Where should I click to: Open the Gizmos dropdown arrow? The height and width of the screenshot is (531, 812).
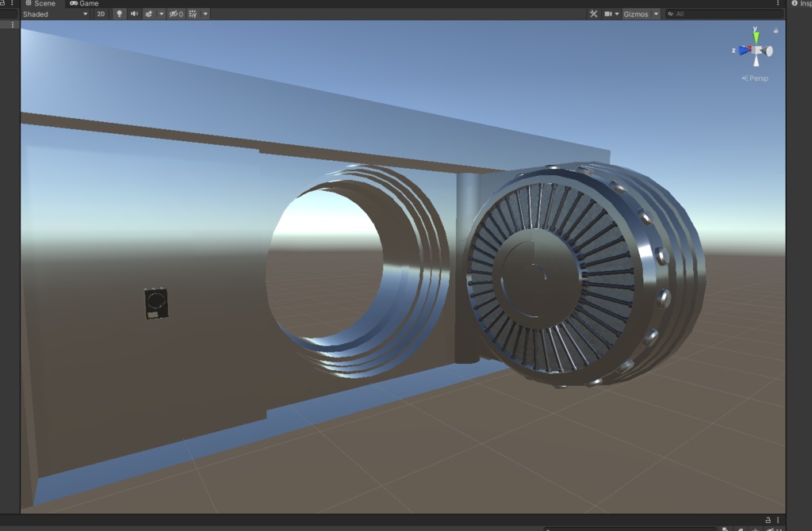[x=655, y=13]
